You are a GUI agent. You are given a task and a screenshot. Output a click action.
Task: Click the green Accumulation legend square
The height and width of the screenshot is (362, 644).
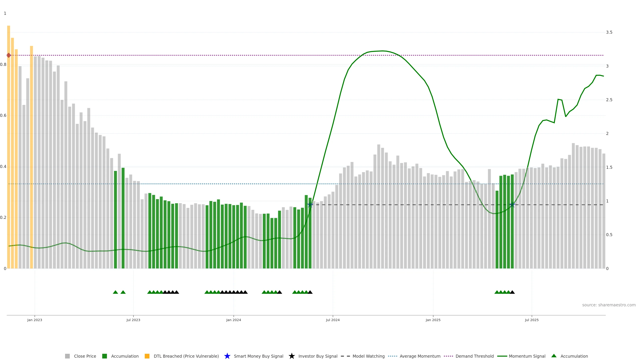(x=104, y=356)
